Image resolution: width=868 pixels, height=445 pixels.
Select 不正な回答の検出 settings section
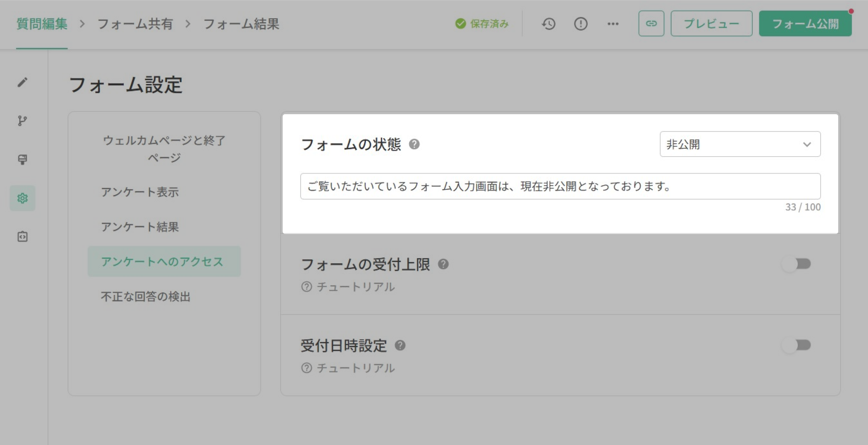[x=164, y=296]
